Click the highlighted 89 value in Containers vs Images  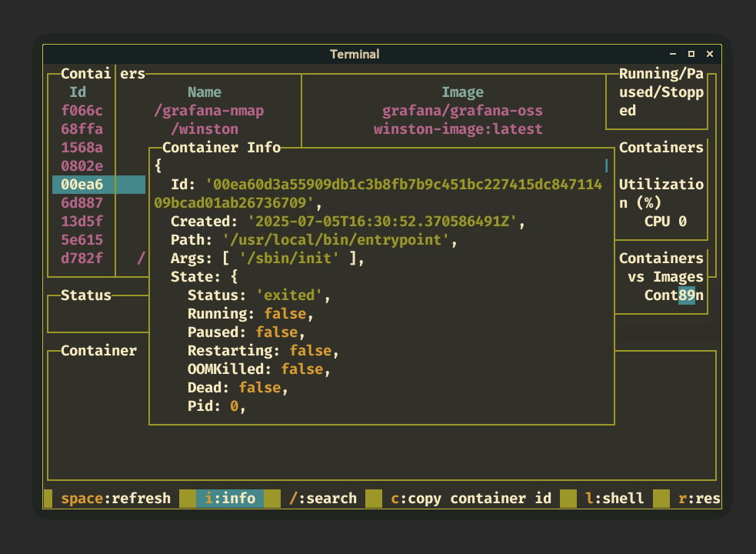pos(686,295)
